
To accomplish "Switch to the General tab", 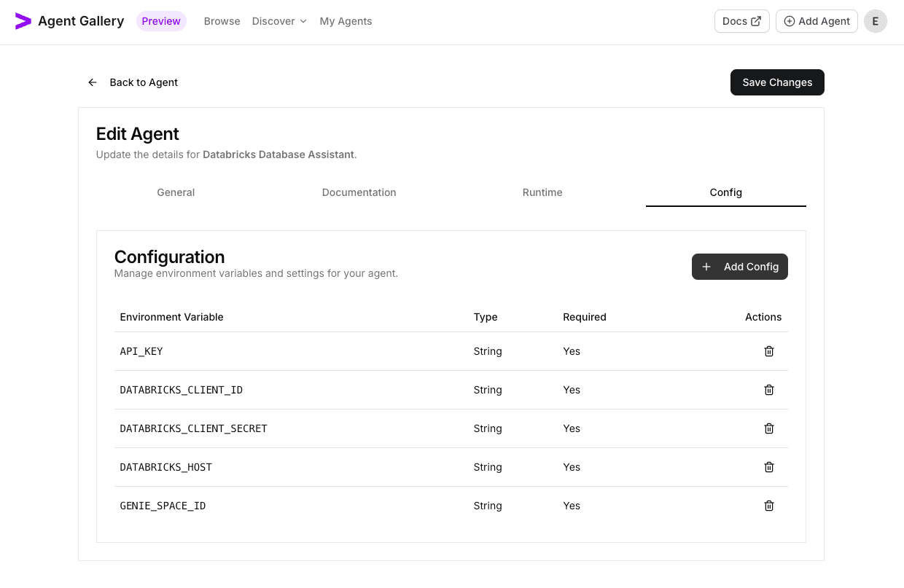I will [176, 192].
